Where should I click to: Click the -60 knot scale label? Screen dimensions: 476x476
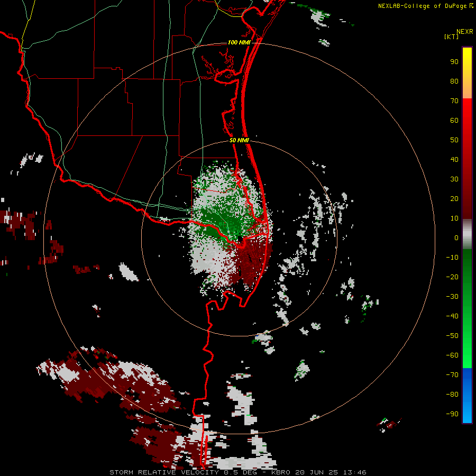click(x=452, y=355)
